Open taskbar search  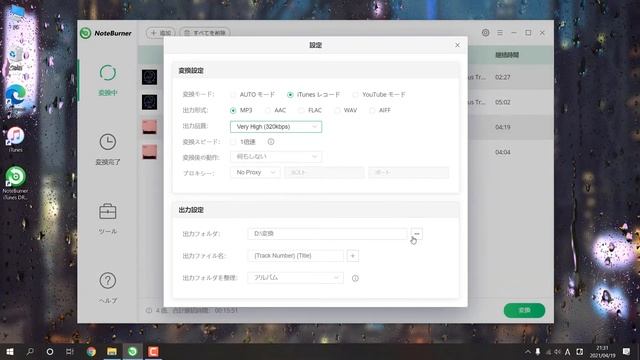(30, 351)
